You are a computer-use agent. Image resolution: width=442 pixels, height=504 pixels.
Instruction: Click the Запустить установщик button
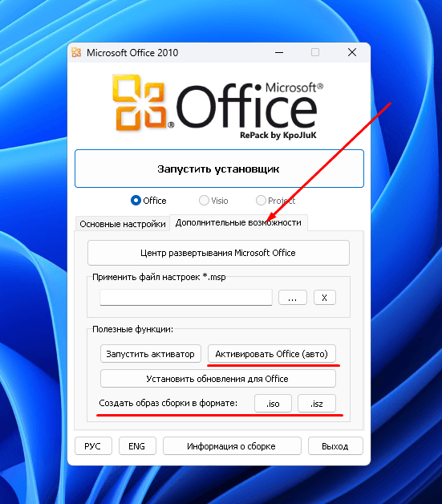(219, 169)
